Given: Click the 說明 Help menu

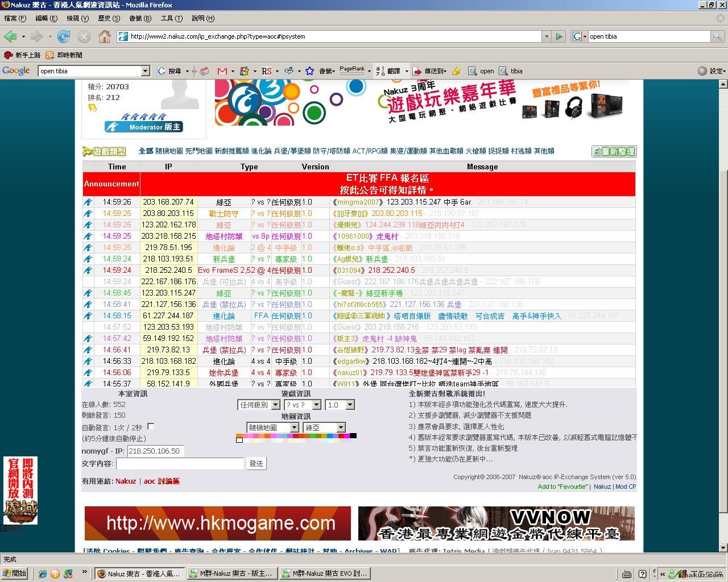Looking at the screenshot, I should pos(202,18).
